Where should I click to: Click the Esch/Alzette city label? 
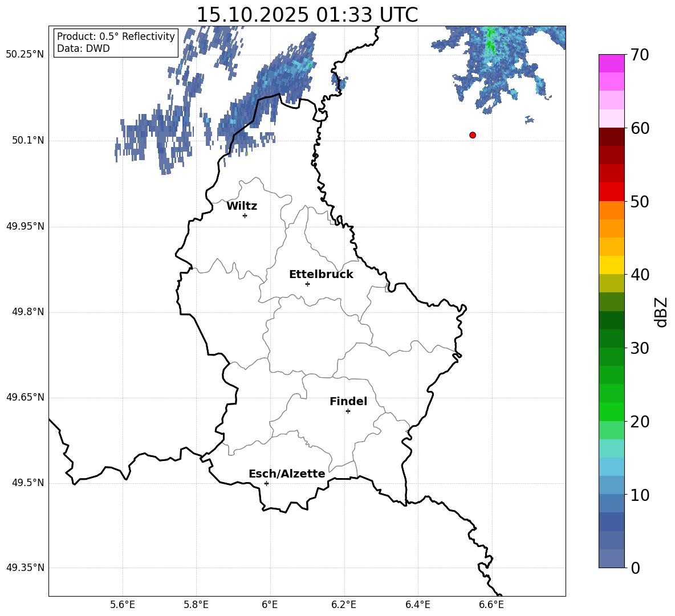click(x=287, y=474)
